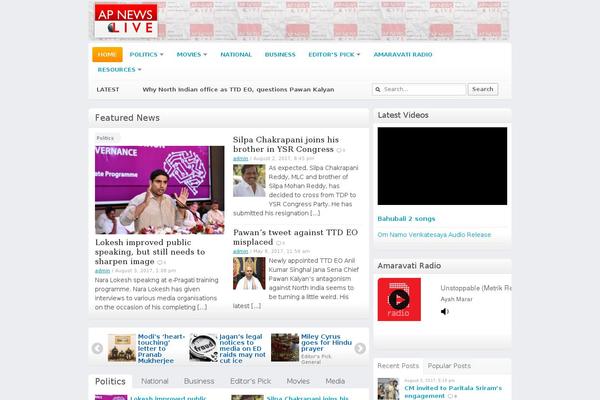Play the Amaravati Radio stream

(x=399, y=299)
